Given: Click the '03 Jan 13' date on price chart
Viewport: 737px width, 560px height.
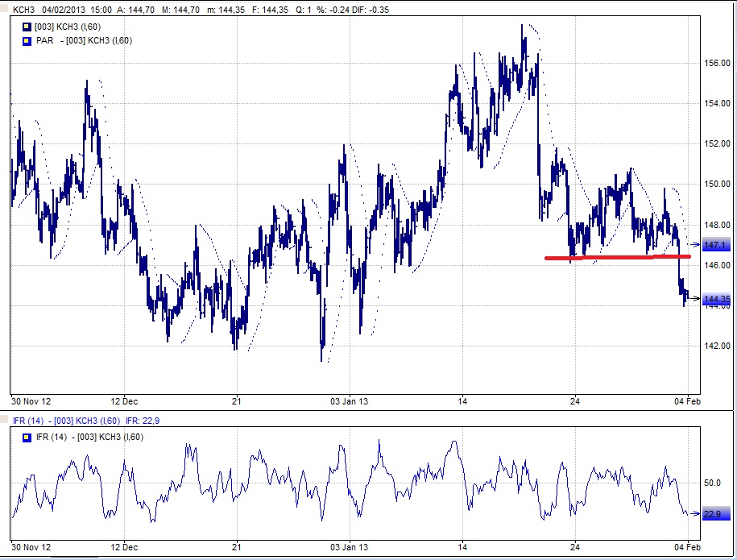Looking at the screenshot, I should [350, 400].
